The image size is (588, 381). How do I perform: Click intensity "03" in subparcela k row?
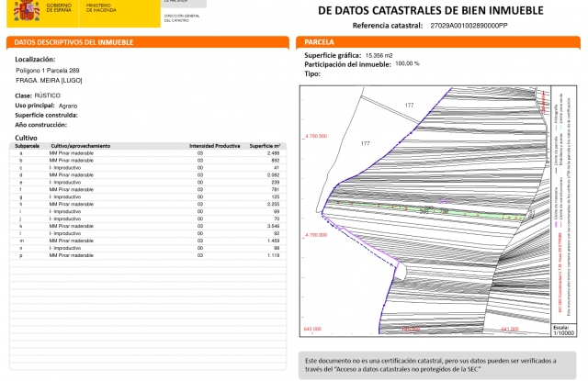pyautogui.click(x=200, y=226)
